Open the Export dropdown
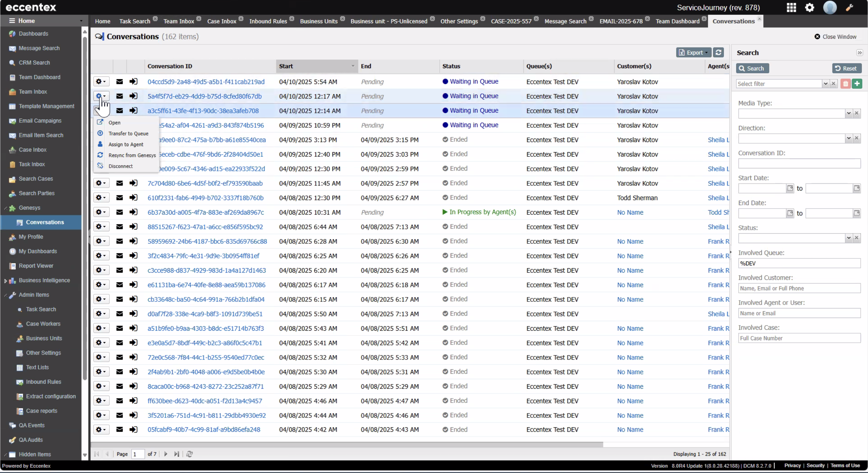868x473 pixels. tap(694, 53)
